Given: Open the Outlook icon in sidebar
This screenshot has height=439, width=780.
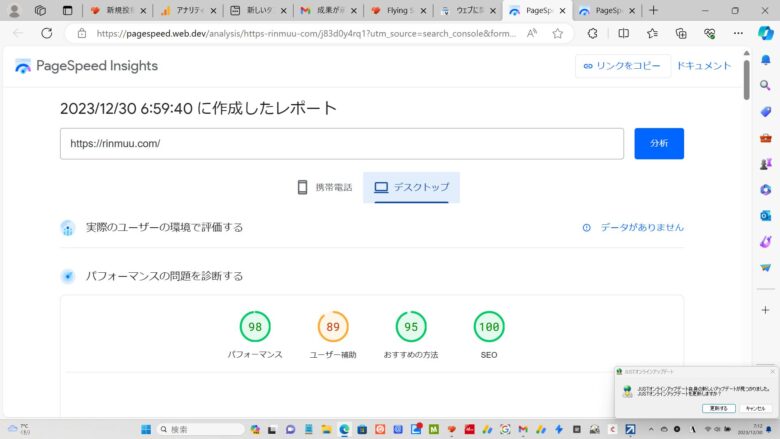Looking at the screenshot, I should click(765, 215).
